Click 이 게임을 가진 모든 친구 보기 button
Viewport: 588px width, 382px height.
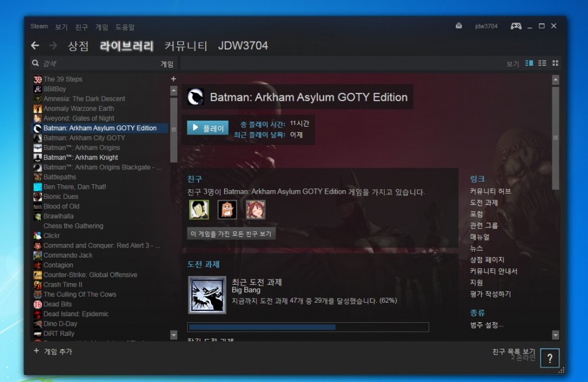pyautogui.click(x=231, y=234)
